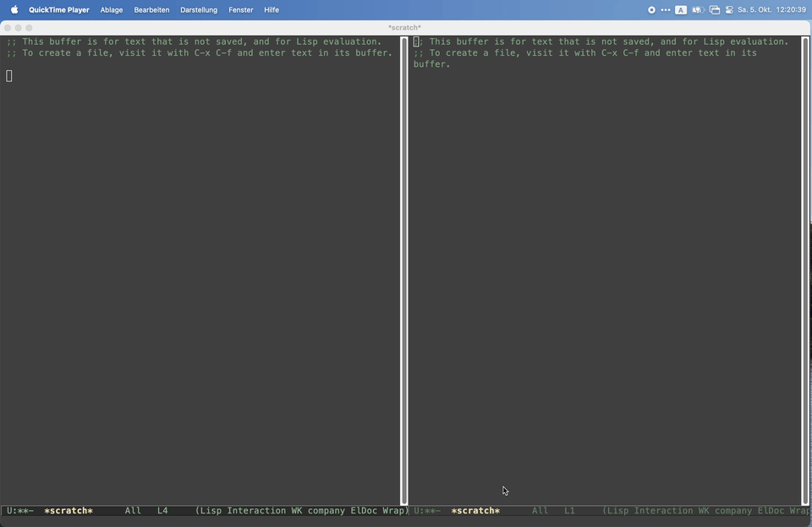Open the QuickTime Player app menu
This screenshot has width=812, height=527.
pos(59,10)
